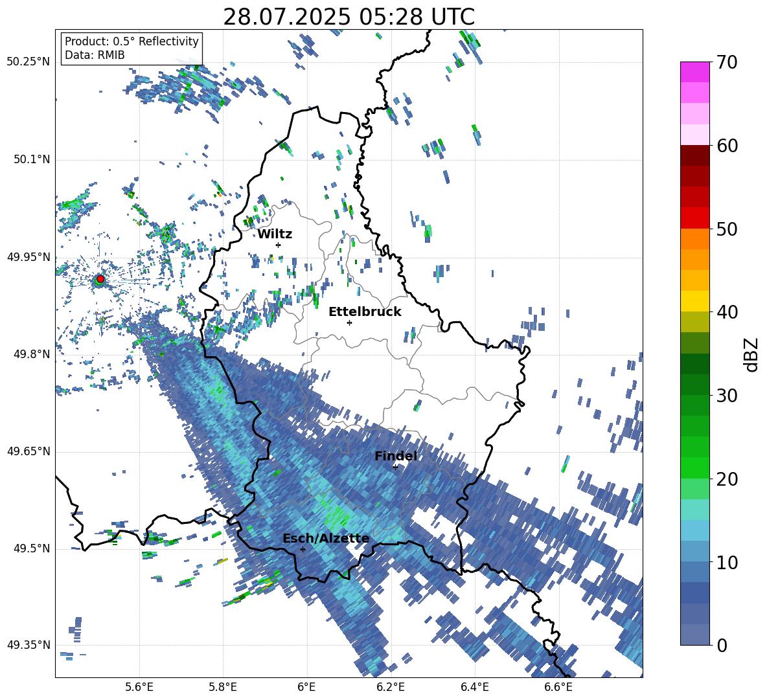Click the 60 dBZ colorbar tick label

(x=727, y=146)
